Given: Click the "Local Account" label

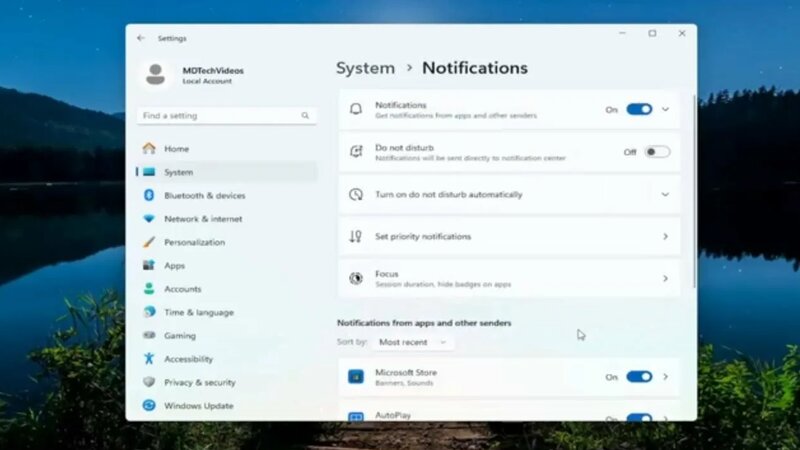Looking at the screenshot, I should point(207,81).
